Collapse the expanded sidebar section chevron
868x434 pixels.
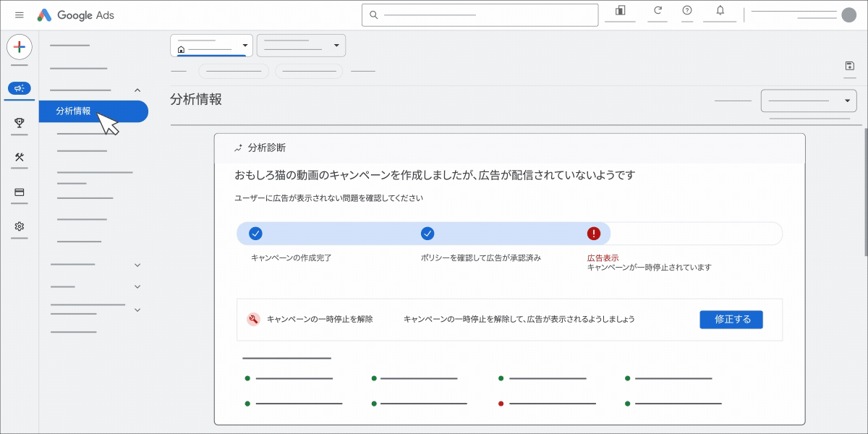137,90
